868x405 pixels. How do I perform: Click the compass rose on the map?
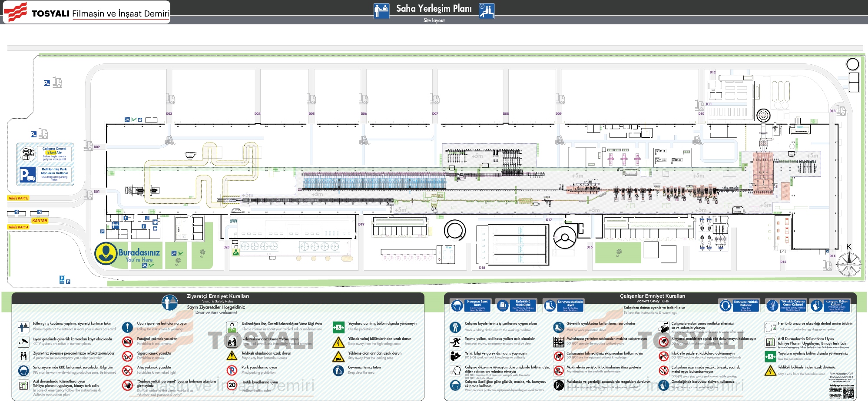[x=848, y=264]
